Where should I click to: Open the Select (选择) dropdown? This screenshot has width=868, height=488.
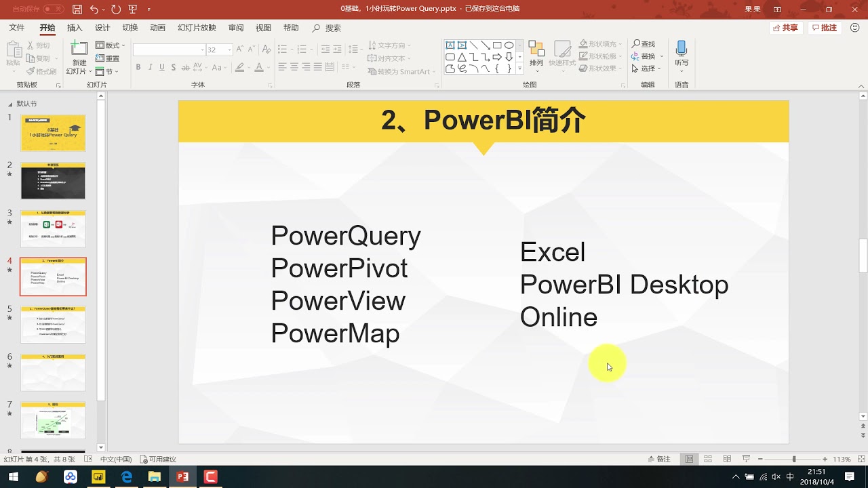tap(646, 68)
